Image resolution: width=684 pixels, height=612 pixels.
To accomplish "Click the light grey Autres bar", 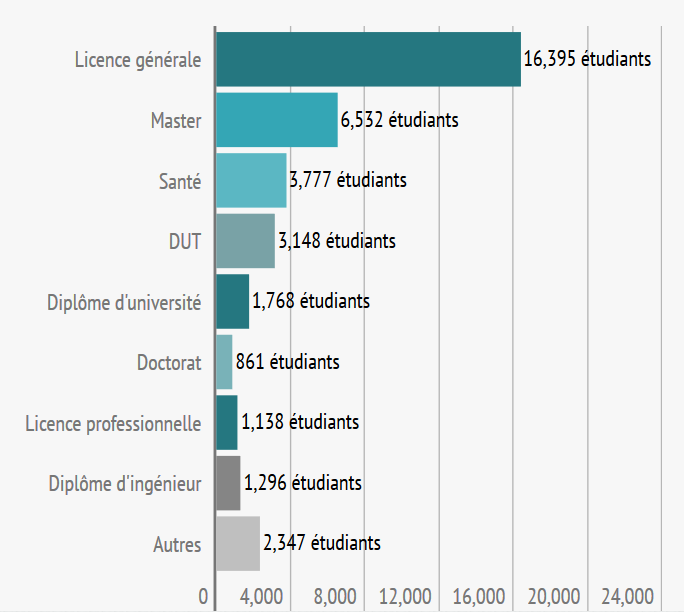I will (238, 544).
